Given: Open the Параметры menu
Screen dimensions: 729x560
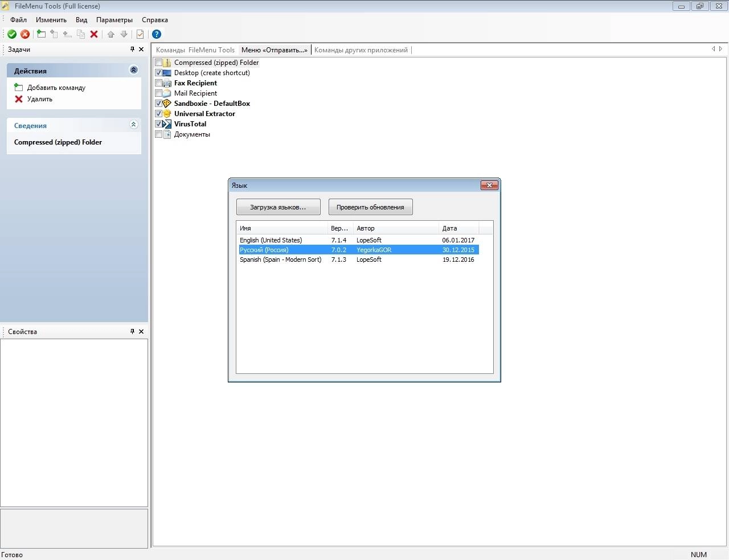Looking at the screenshot, I should point(114,20).
